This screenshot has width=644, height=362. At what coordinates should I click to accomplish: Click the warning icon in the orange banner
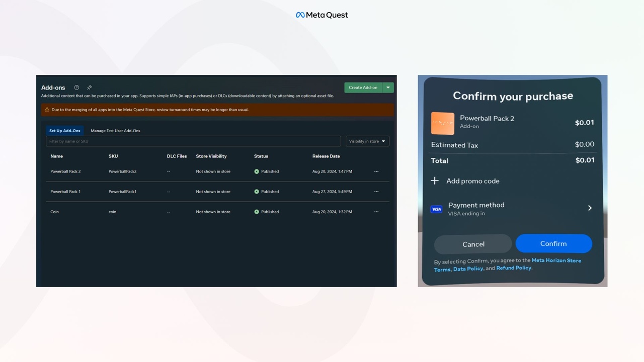47,110
